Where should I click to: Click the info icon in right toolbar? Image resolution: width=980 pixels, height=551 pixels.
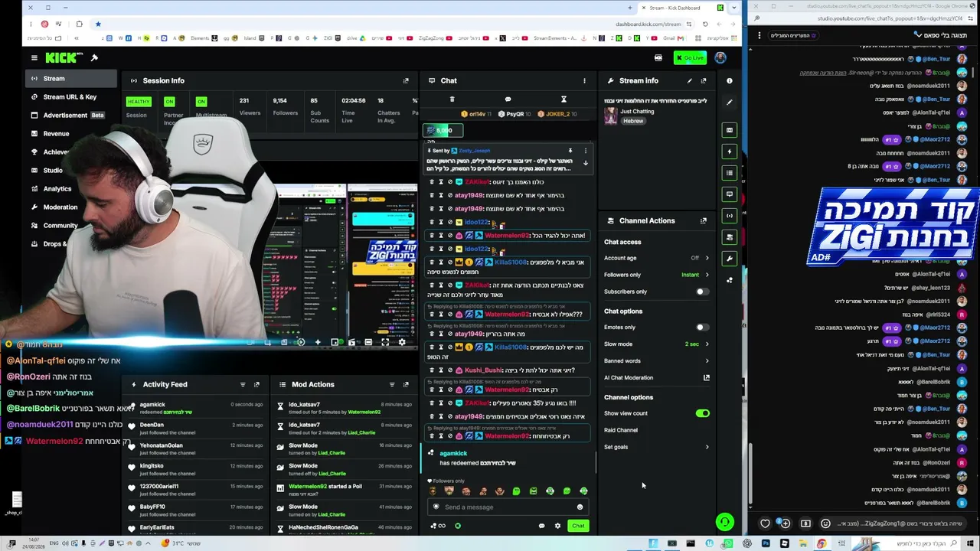730,80
